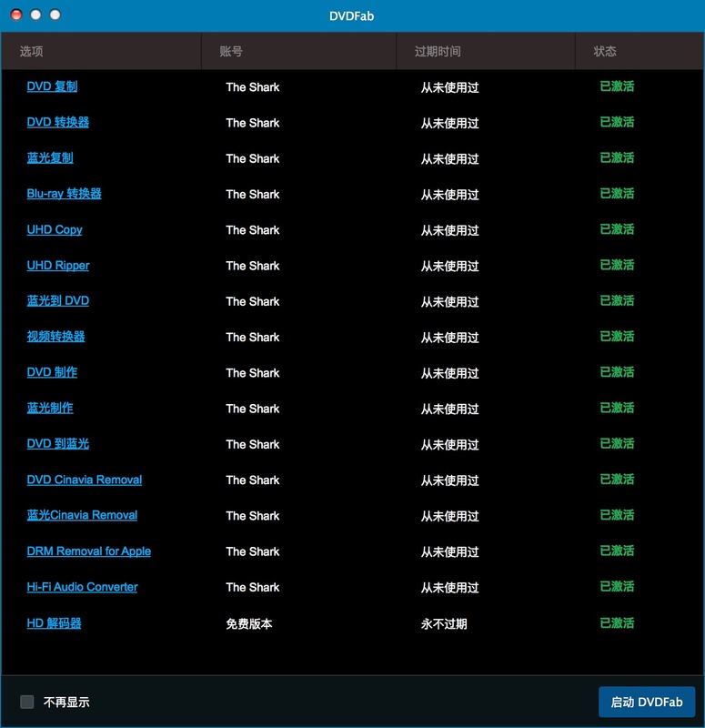Enable the 不再显示 checkbox
Screen dimensions: 705x728
click(x=27, y=702)
